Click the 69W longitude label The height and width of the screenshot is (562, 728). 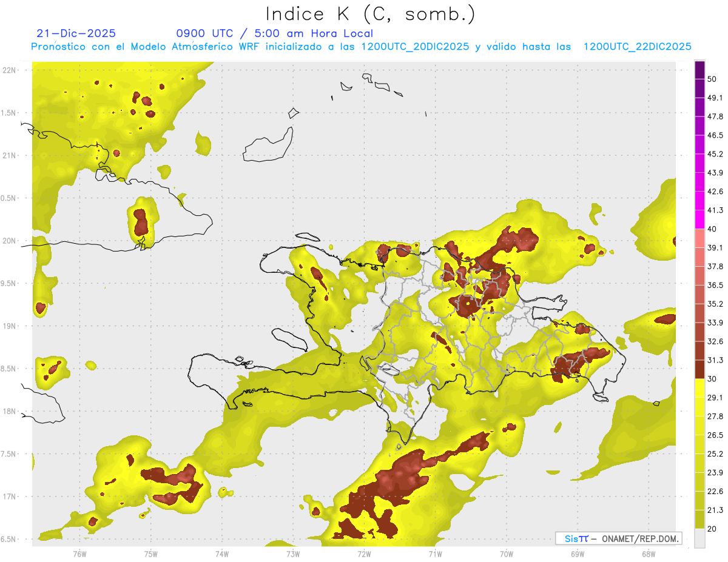tap(577, 554)
